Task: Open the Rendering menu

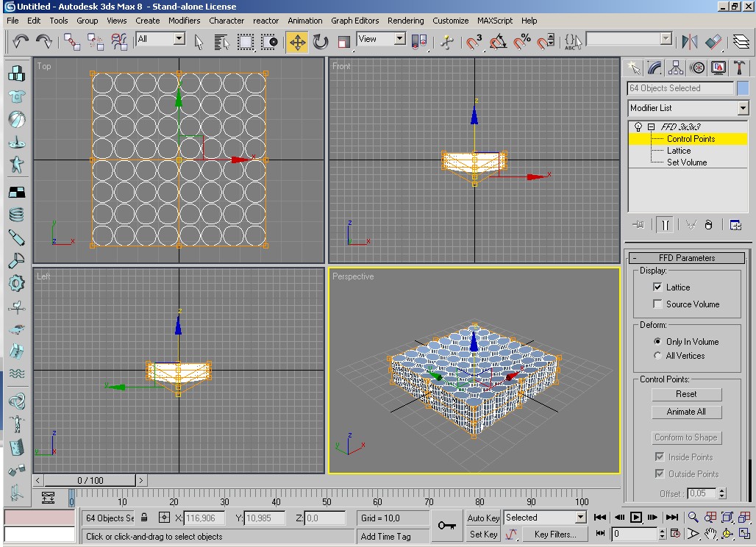Action: click(x=405, y=21)
